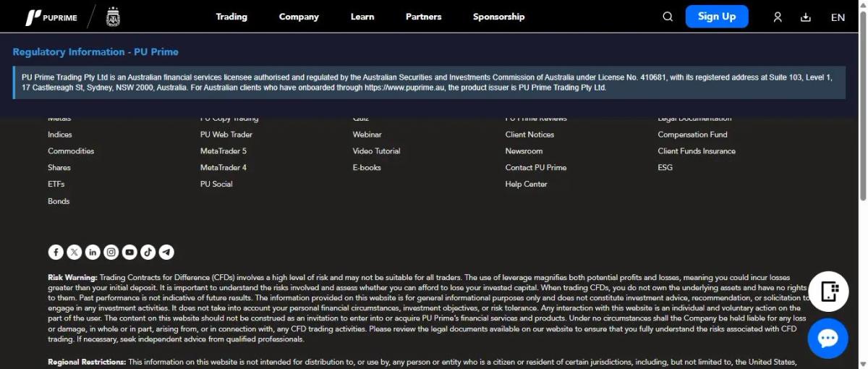Click the Argentina football association crest
Viewport: 868px width, 369px height.
click(x=113, y=17)
